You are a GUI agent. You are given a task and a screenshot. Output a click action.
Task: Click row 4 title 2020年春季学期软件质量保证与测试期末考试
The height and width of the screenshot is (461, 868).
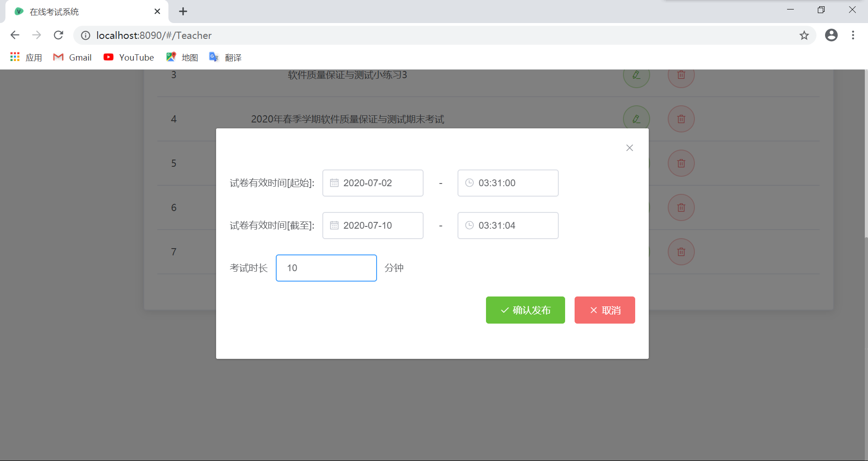point(348,119)
